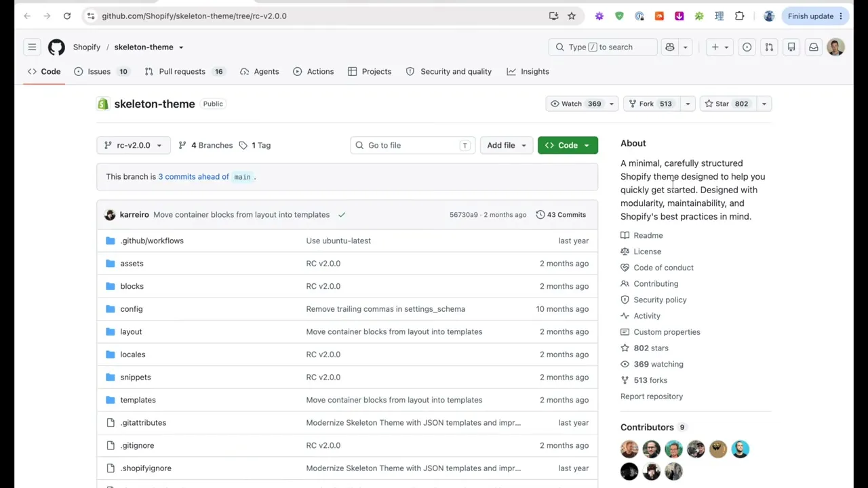This screenshot has width=868, height=488.
Task: Open commit hash 56730a9
Action: [463, 215]
